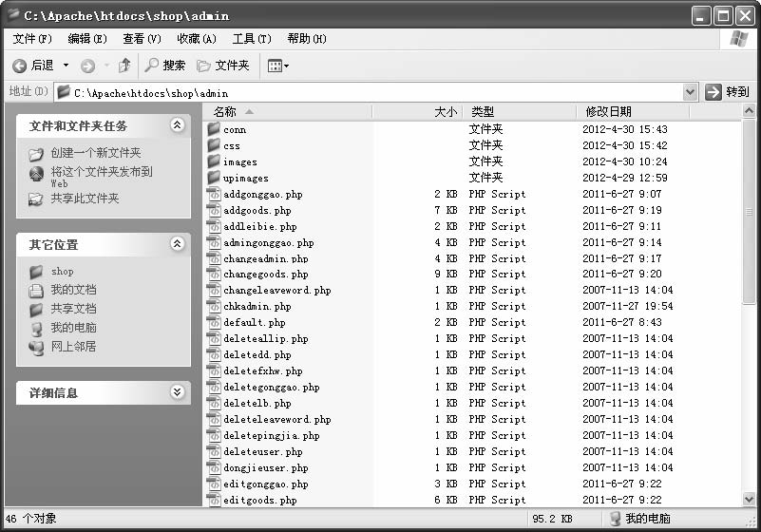Image resolution: width=761 pixels, height=532 pixels.
Task: Open the 工具(T) menu
Action: (252, 39)
